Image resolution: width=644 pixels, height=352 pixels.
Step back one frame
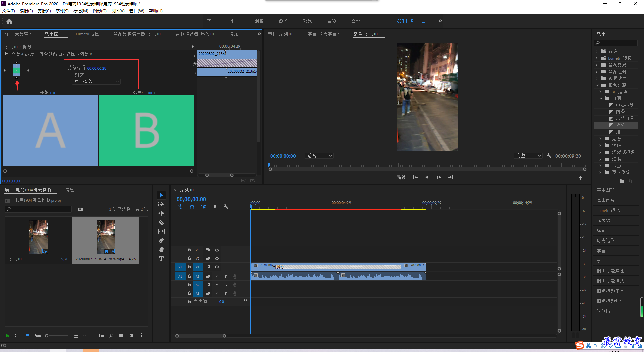tap(427, 177)
